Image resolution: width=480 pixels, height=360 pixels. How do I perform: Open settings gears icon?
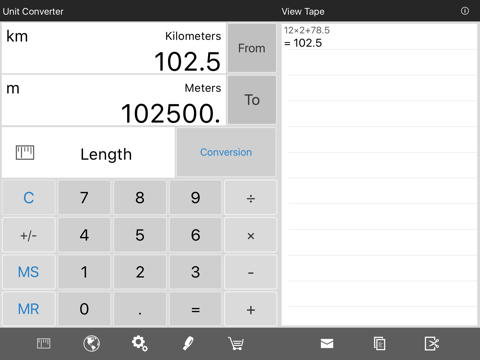[x=139, y=343]
